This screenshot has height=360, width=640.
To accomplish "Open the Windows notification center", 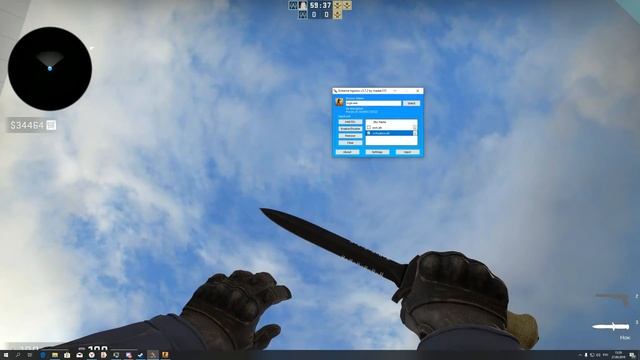I will 632,355.
